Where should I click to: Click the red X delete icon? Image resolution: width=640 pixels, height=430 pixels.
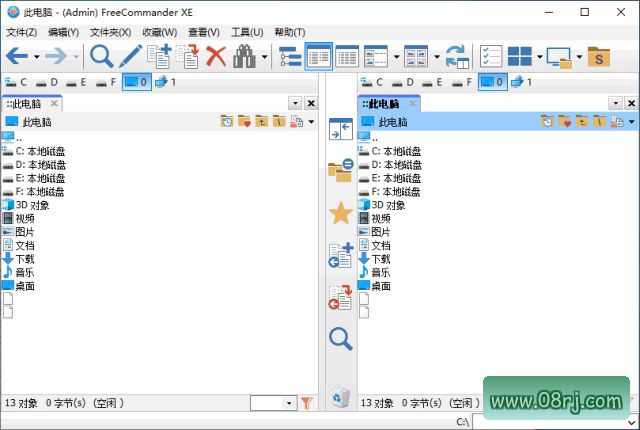216,56
